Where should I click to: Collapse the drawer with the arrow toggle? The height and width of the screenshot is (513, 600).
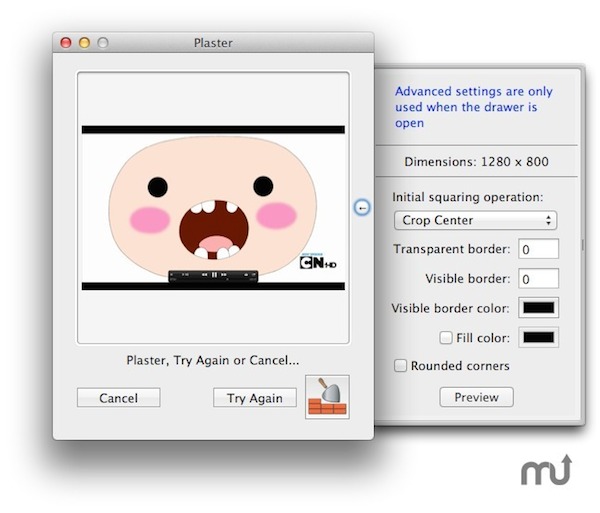(362, 208)
